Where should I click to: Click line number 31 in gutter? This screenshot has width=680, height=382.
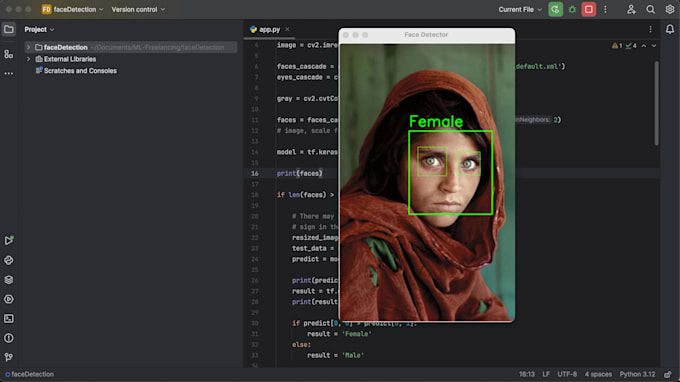point(255,334)
